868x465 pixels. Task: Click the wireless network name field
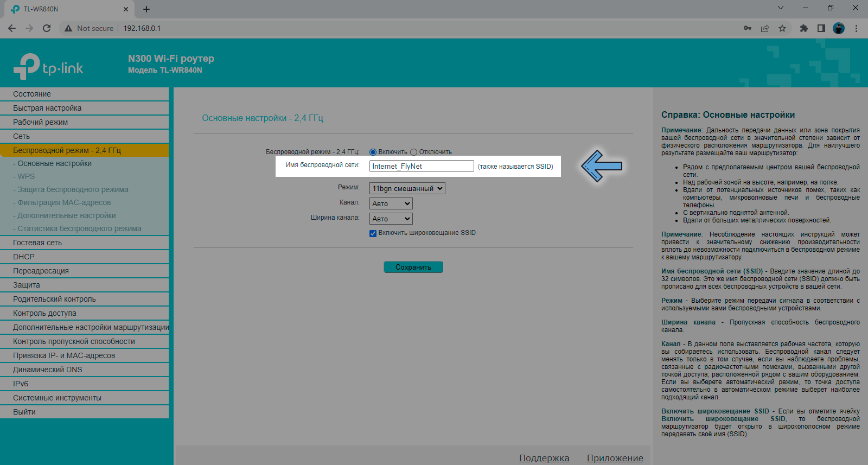click(x=422, y=166)
